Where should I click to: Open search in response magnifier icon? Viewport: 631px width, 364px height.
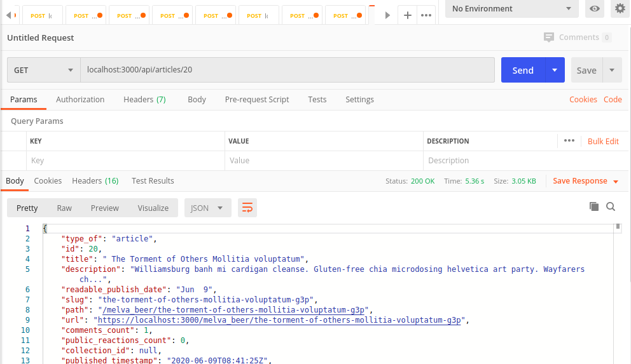click(x=611, y=206)
